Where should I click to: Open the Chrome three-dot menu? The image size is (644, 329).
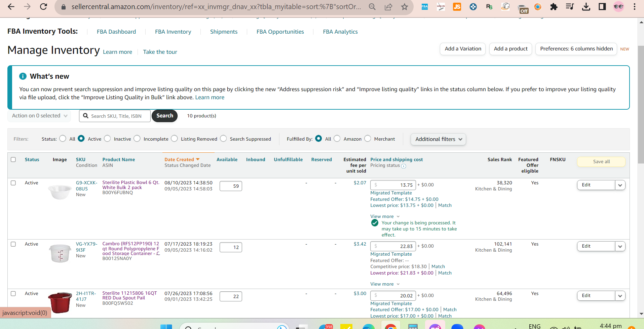(x=635, y=7)
